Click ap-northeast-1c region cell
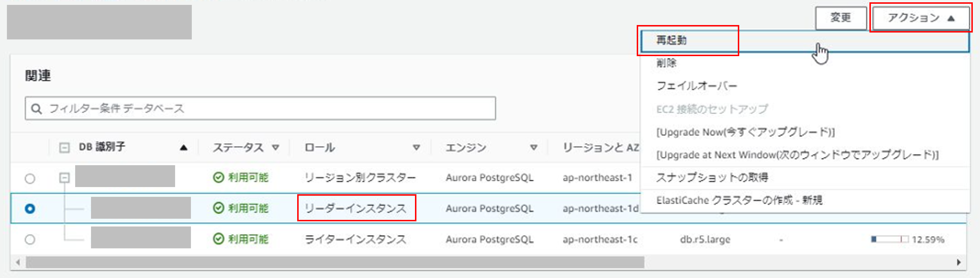Viewport: 980px width, 278px height. [600, 239]
